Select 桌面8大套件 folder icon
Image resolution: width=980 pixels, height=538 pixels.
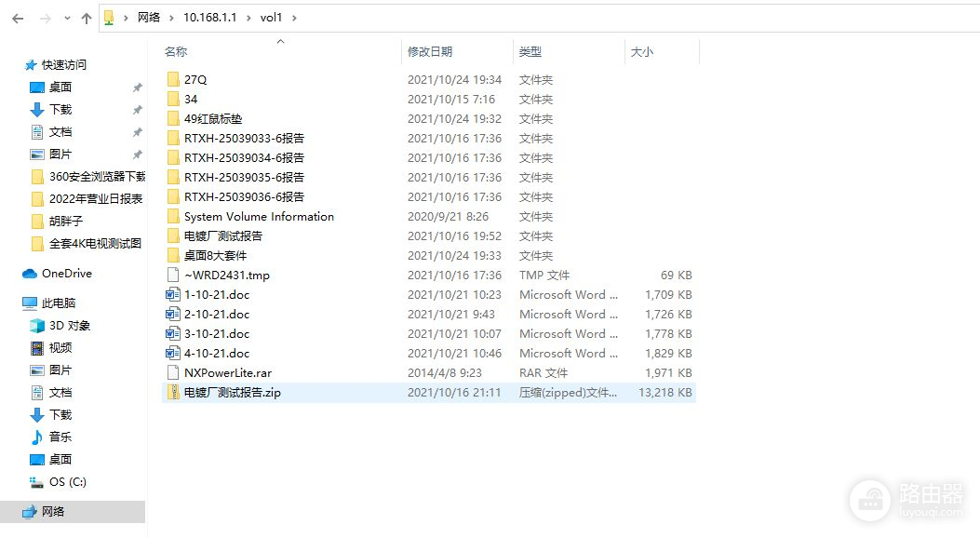173,256
